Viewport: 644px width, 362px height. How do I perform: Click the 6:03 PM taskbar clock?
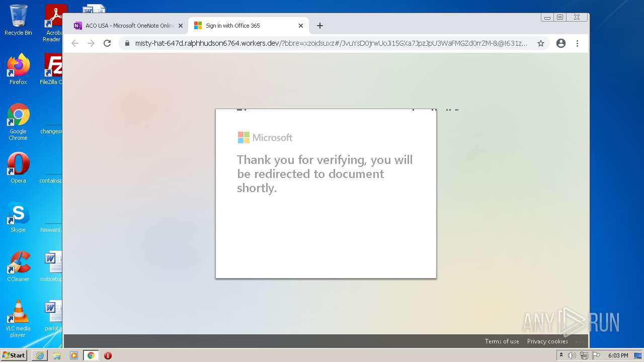click(x=618, y=355)
